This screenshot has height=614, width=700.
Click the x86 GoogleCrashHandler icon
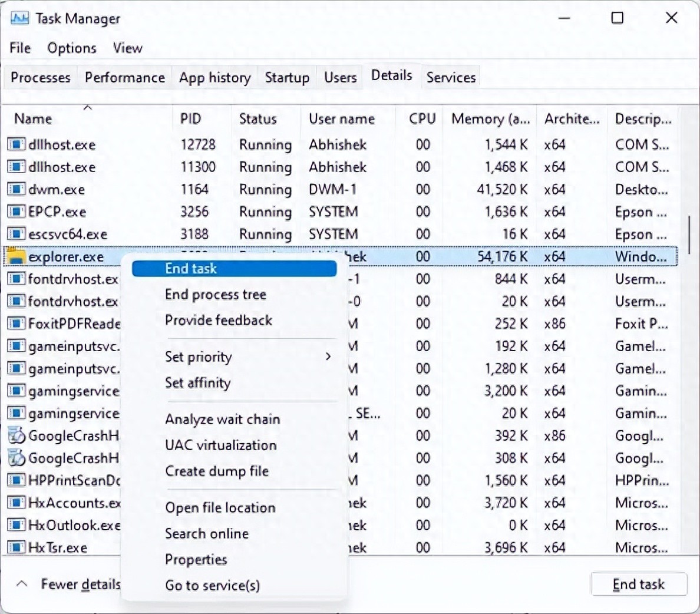click(x=16, y=435)
